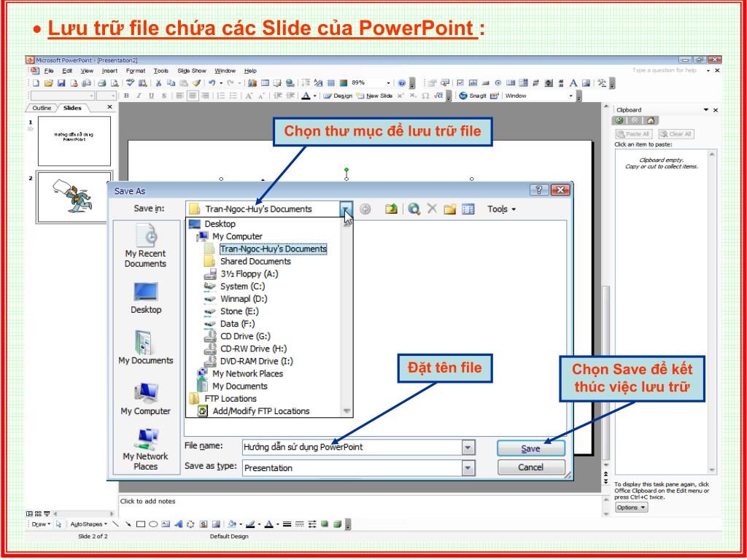The image size is (747, 560).
Task: Click the Insert WordArt icon in Drawing toolbar
Action: pyautogui.click(x=179, y=524)
